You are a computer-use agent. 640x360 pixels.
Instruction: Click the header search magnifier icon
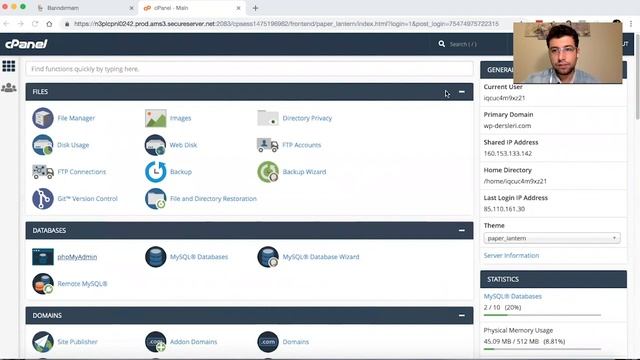pyautogui.click(x=442, y=44)
